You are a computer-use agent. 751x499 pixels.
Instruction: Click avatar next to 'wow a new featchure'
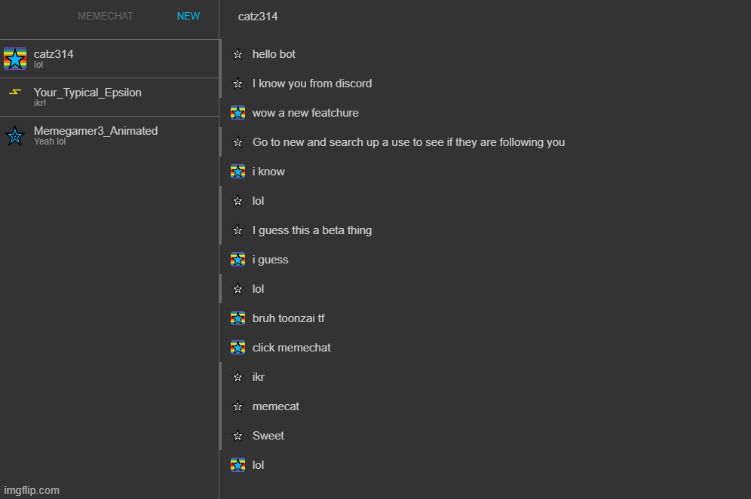point(238,113)
